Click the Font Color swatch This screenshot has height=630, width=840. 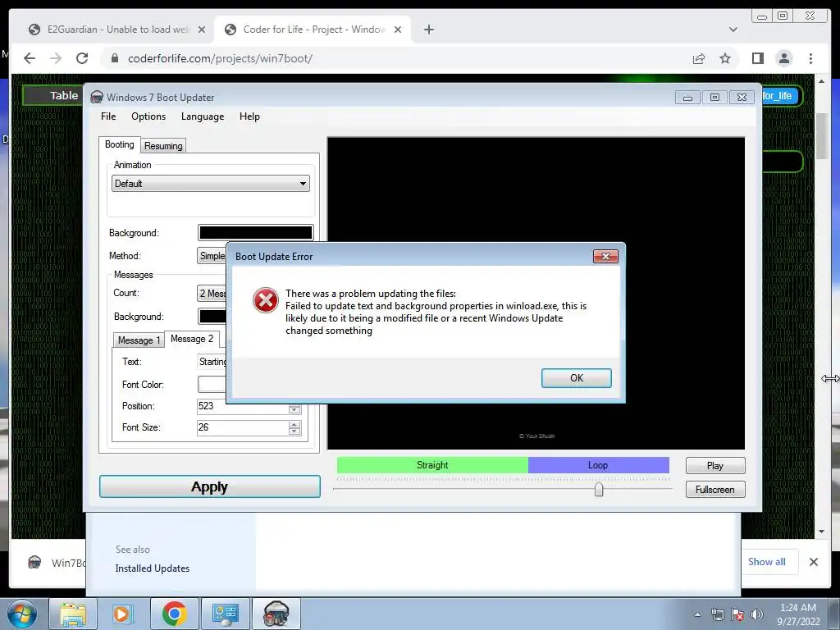pyautogui.click(x=212, y=384)
